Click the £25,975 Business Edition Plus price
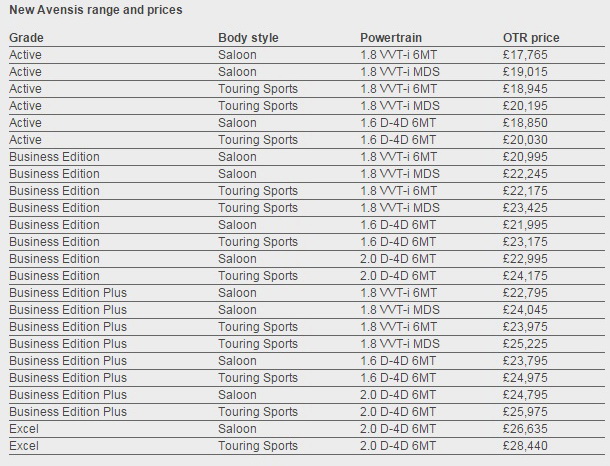Viewport: 610px width, 466px height. click(525, 412)
